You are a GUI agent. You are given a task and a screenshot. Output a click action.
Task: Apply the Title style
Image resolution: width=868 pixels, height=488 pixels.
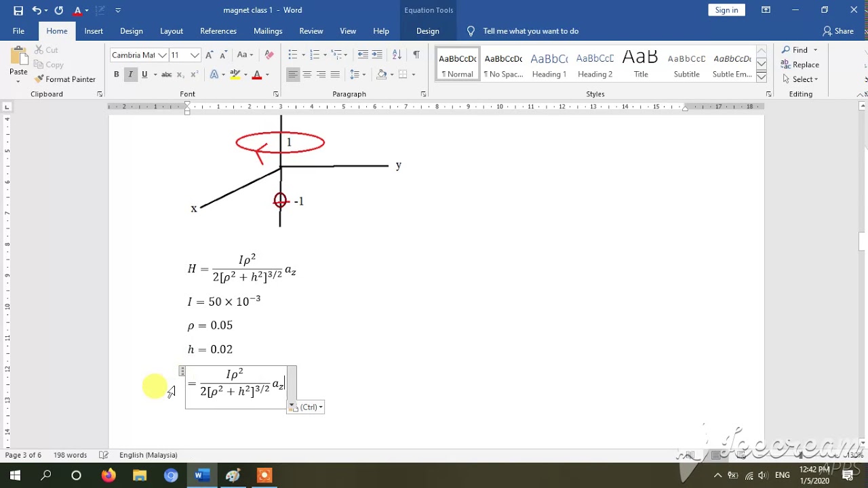(641, 65)
